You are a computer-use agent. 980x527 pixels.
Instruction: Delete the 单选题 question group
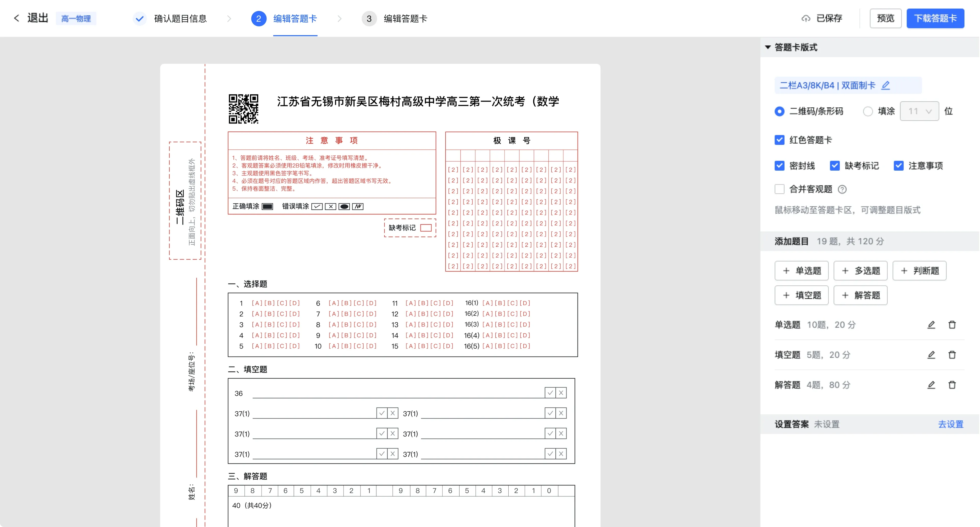click(952, 325)
